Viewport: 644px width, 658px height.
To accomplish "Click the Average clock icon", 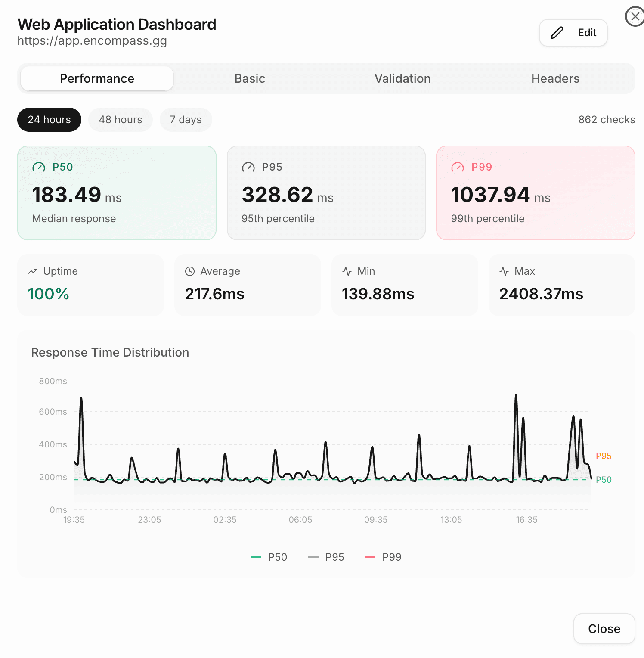I will (190, 271).
